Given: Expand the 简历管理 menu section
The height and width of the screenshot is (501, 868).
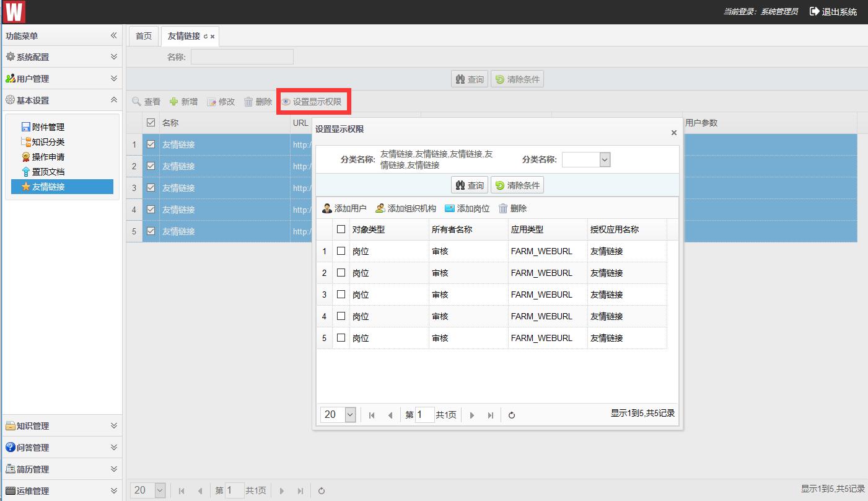Looking at the screenshot, I should (x=113, y=469).
